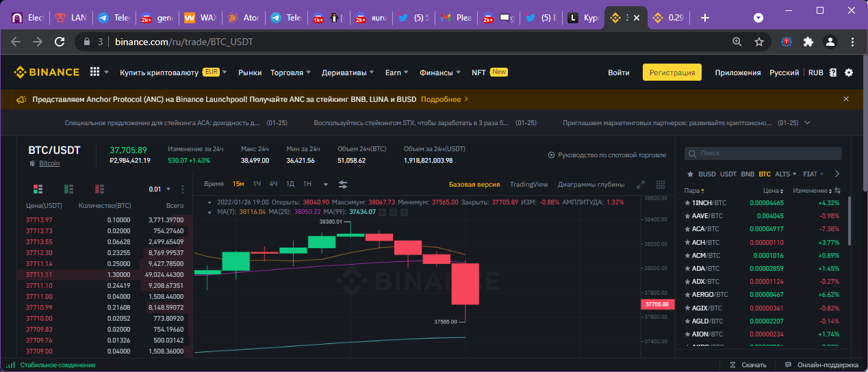This screenshot has height=372, width=868.
Task: Select BNB market tab
Action: pyautogui.click(x=748, y=174)
